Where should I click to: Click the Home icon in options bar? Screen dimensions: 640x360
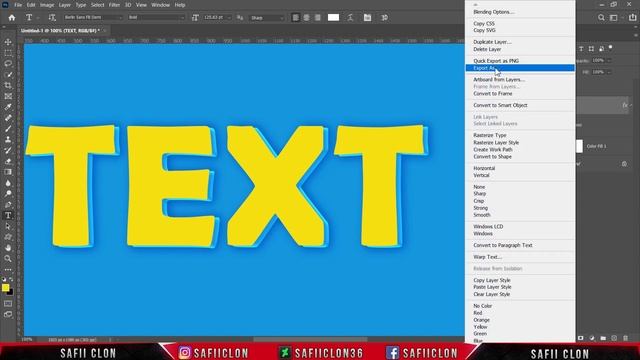click(12, 18)
